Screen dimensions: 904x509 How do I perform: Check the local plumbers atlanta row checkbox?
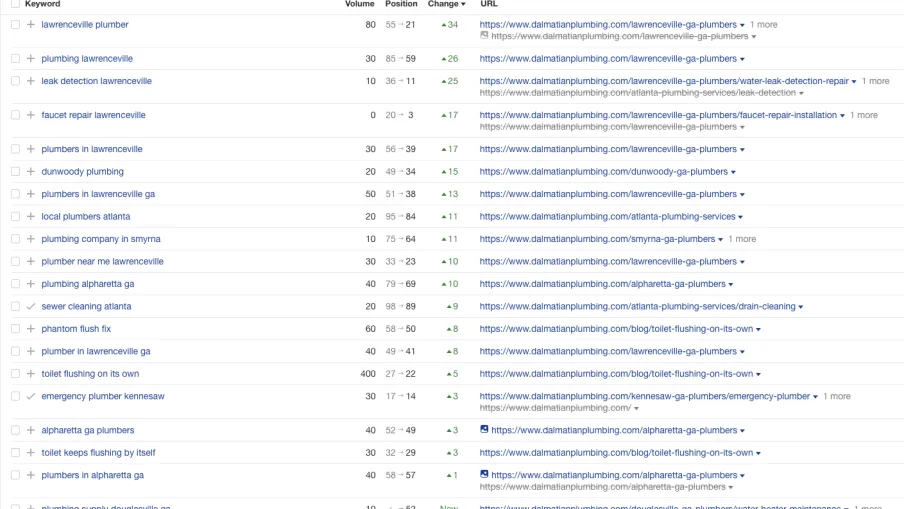point(16,217)
